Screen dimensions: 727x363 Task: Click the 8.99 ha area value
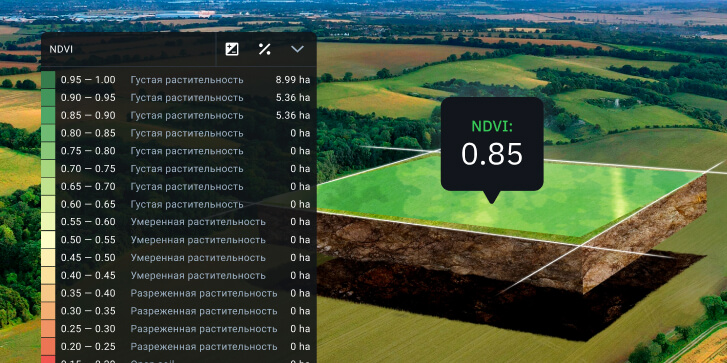tap(293, 80)
